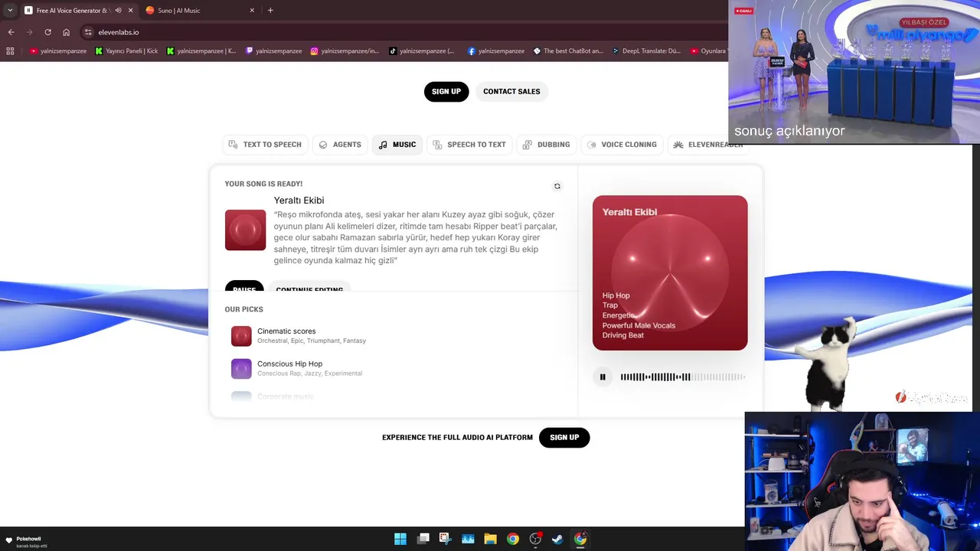The width and height of the screenshot is (980, 551).
Task: Open the TikTok yalnizsempanzee bookmark
Action: (422, 51)
